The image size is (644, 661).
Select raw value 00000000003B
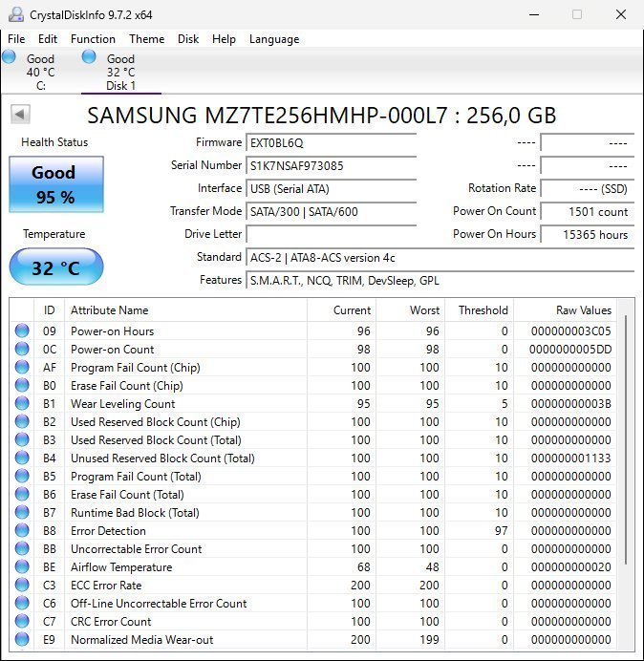pos(570,404)
